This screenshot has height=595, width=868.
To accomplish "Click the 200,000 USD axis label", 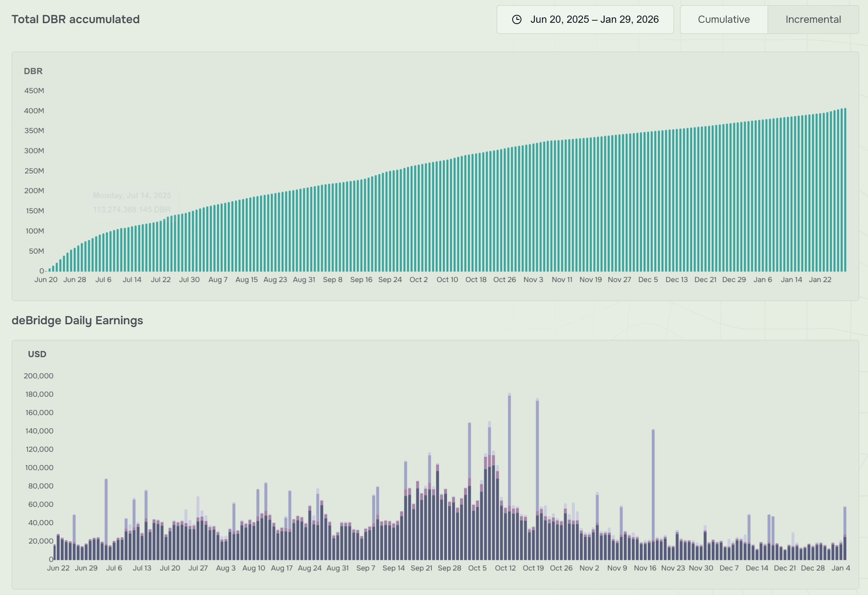I will (38, 376).
